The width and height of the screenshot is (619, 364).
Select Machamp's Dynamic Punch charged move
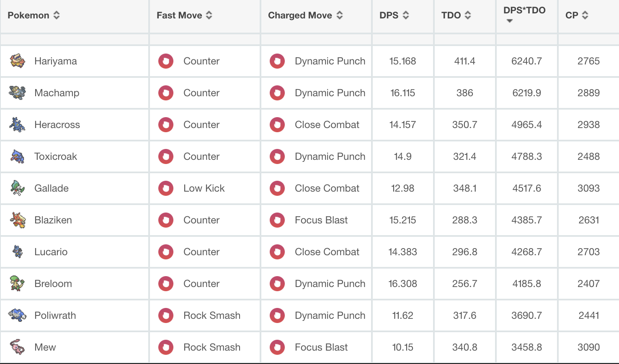[330, 93]
